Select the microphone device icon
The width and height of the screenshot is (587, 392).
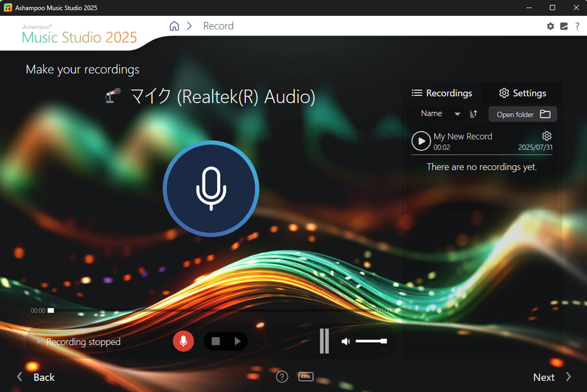coord(113,96)
